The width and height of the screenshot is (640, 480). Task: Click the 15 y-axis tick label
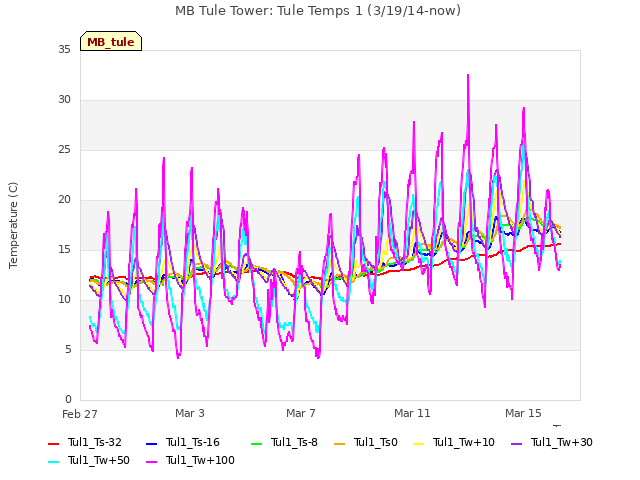[x=64, y=249]
